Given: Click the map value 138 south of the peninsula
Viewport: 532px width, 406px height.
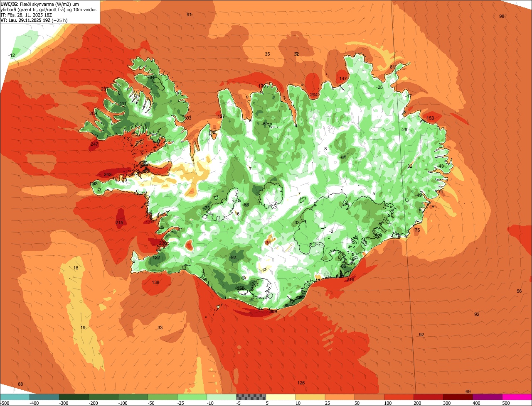Looking at the screenshot, I should pos(155,282).
